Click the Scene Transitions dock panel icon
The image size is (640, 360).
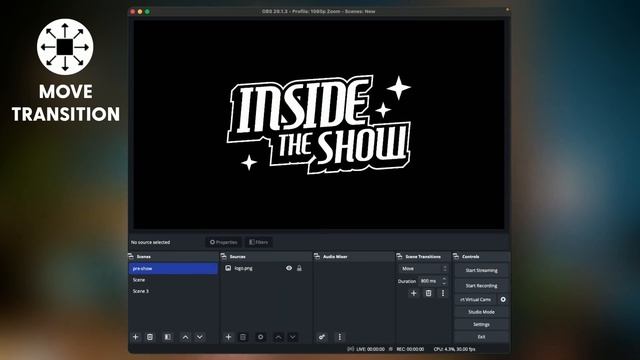400,256
